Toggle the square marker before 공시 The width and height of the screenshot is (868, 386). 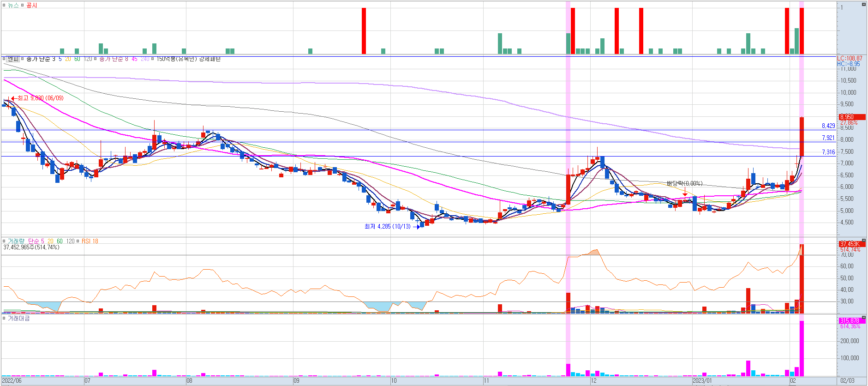(x=23, y=5)
